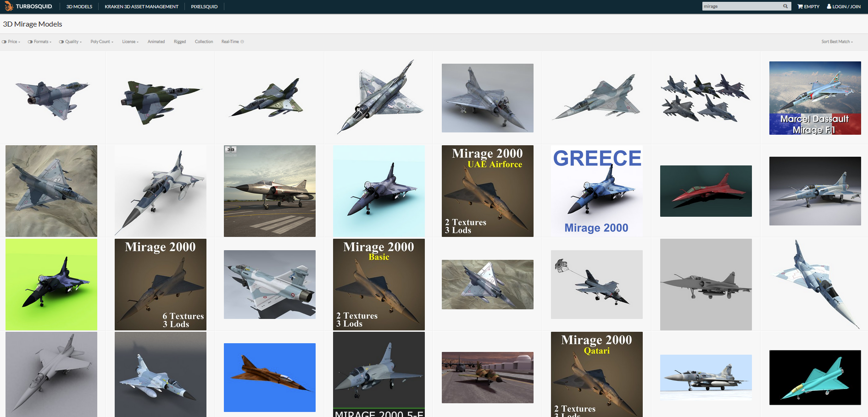This screenshot has width=868, height=417.
Task: Go to PIXELSQUID
Action: 204,6
